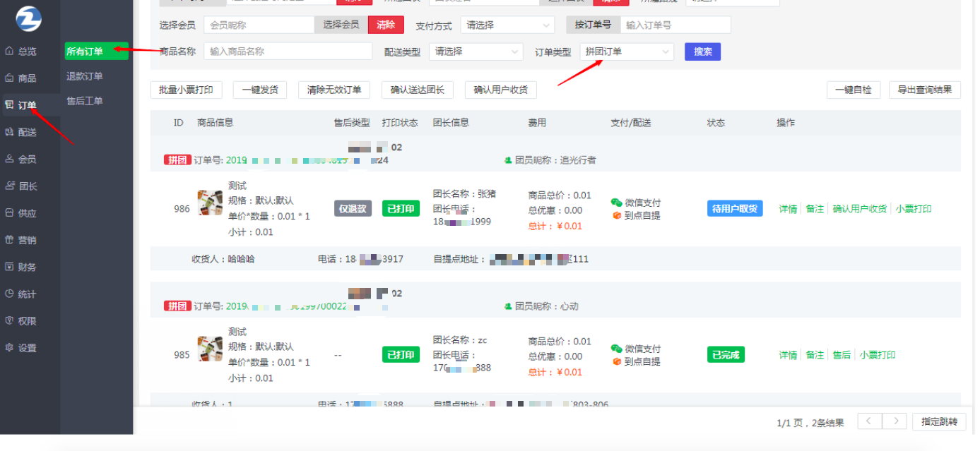Click the 设置 settings gear icon
Screen dimensions: 980x451
coord(10,347)
